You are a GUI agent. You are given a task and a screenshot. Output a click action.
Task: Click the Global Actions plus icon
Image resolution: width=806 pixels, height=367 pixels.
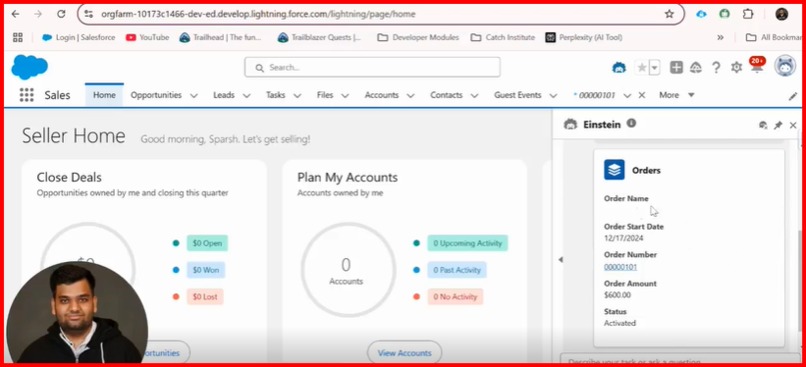pos(676,67)
